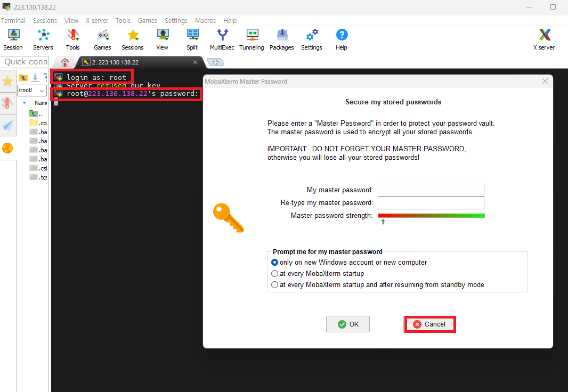Close the 223.130.138.22 session tab
Image resolution: width=568 pixels, height=392 pixels.
pyautogui.click(x=195, y=62)
